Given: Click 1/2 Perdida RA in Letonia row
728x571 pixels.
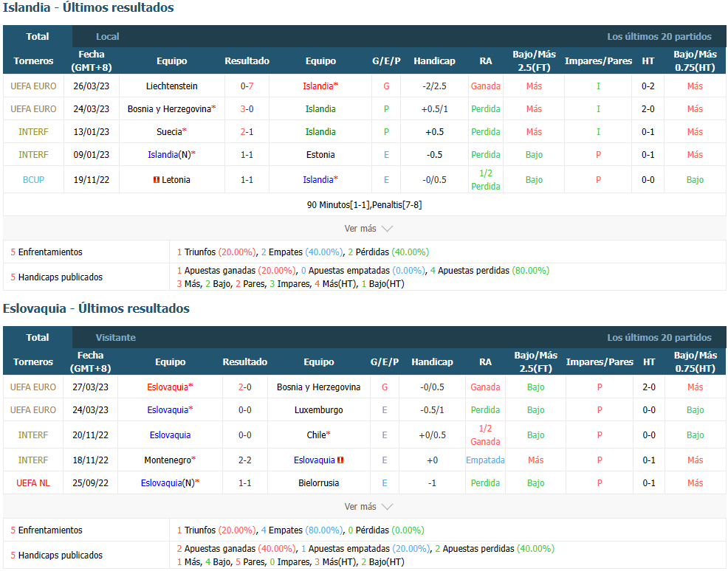Looking at the screenshot, I should coord(486,179).
